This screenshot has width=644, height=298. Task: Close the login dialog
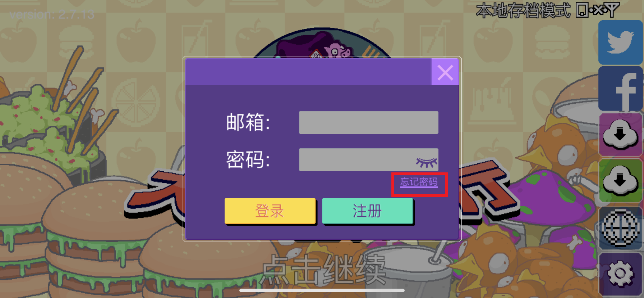tap(445, 72)
